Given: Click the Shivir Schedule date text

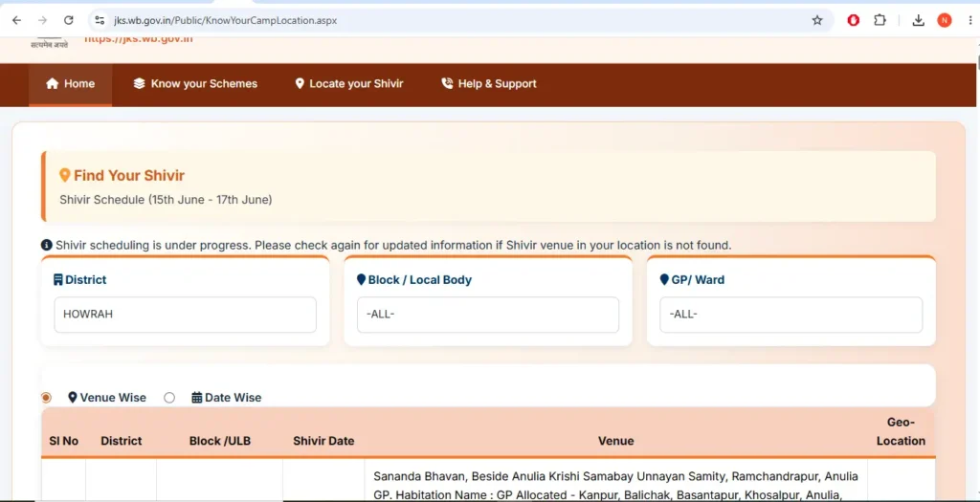Looking at the screenshot, I should pos(166,200).
